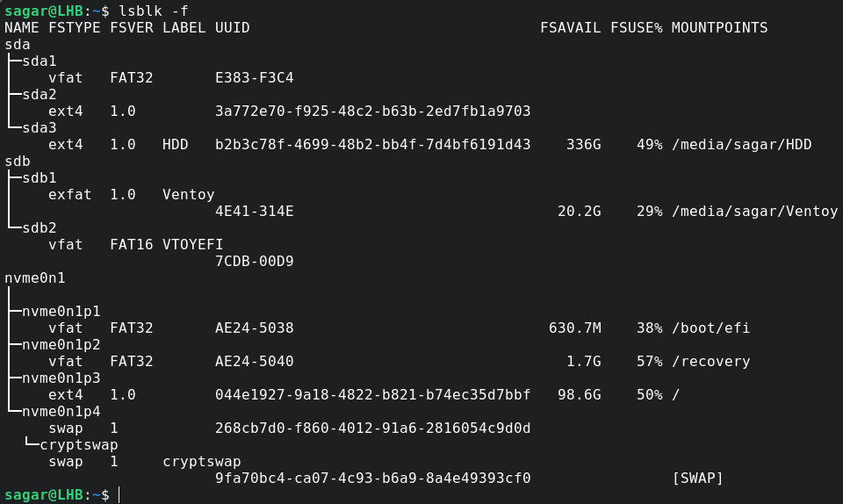Click the sda2 partition entry
The image size is (843, 504).
[40, 95]
